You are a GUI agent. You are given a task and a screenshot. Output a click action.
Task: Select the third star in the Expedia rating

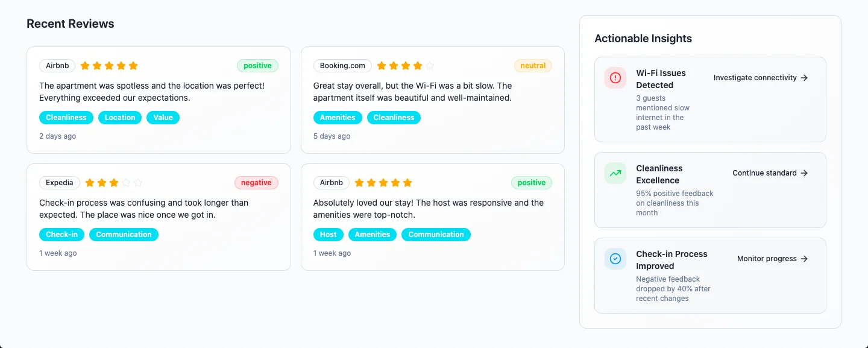(x=113, y=182)
